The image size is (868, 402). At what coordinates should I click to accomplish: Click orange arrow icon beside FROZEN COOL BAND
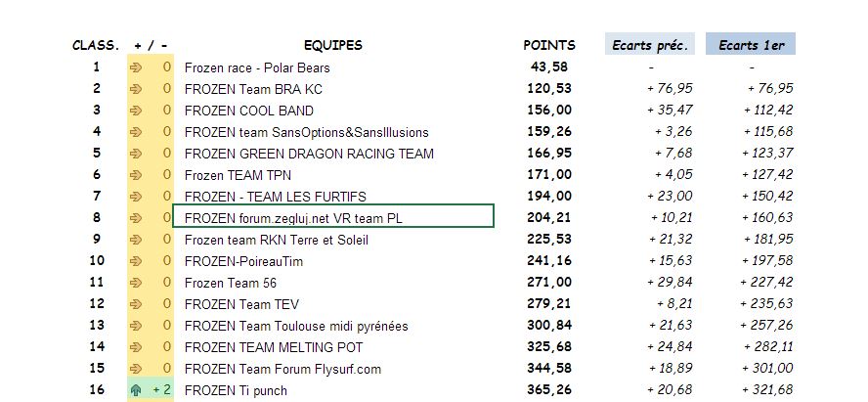click(136, 111)
